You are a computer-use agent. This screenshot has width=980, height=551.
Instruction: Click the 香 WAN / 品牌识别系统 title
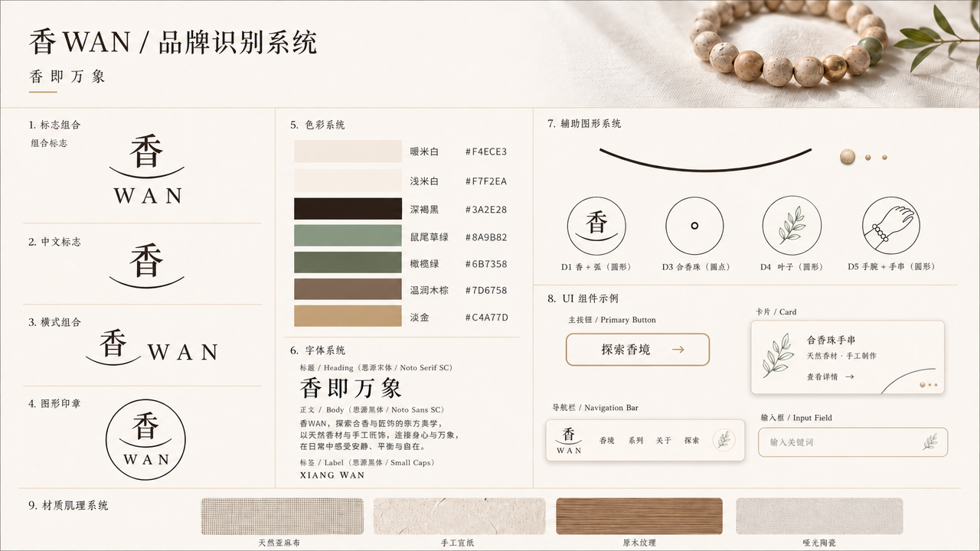(x=173, y=42)
